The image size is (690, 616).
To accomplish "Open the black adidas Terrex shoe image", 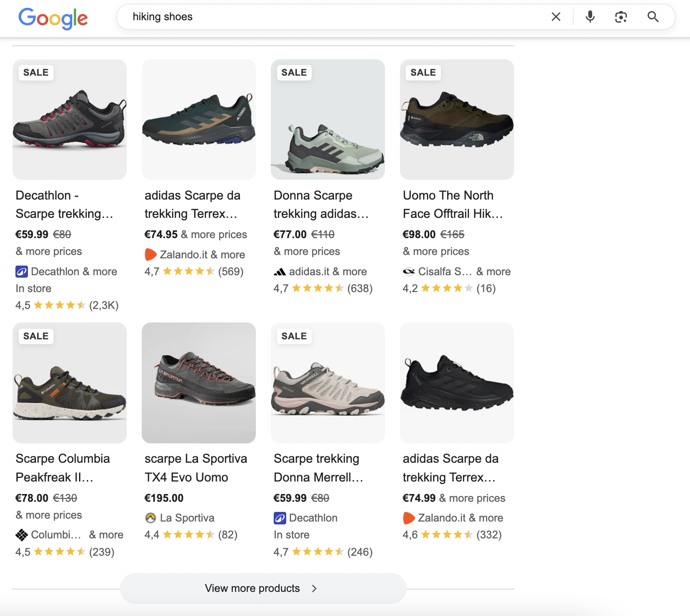I will pos(457,383).
